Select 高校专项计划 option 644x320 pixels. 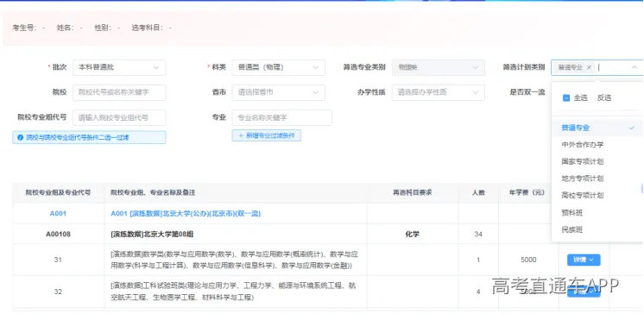597,196
